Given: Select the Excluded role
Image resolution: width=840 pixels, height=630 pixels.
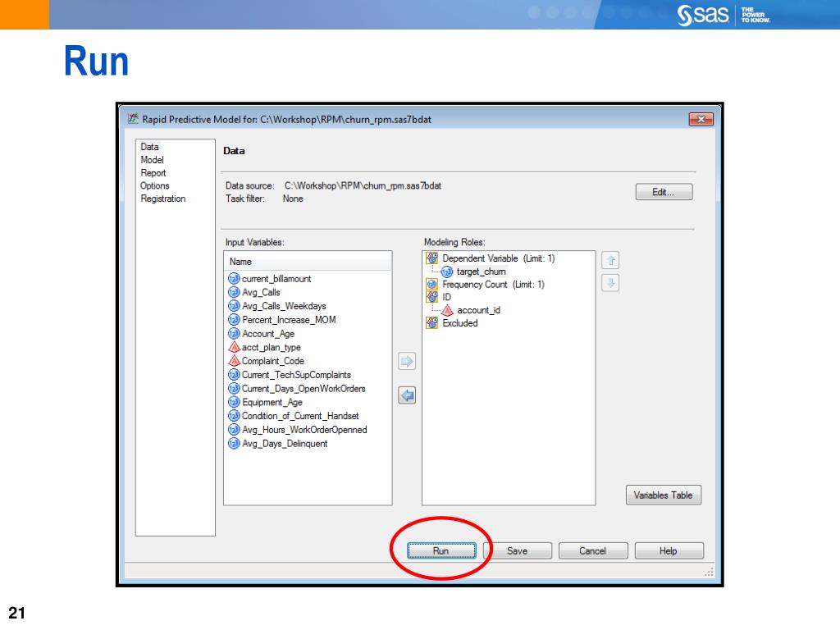Looking at the screenshot, I should [460, 322].
